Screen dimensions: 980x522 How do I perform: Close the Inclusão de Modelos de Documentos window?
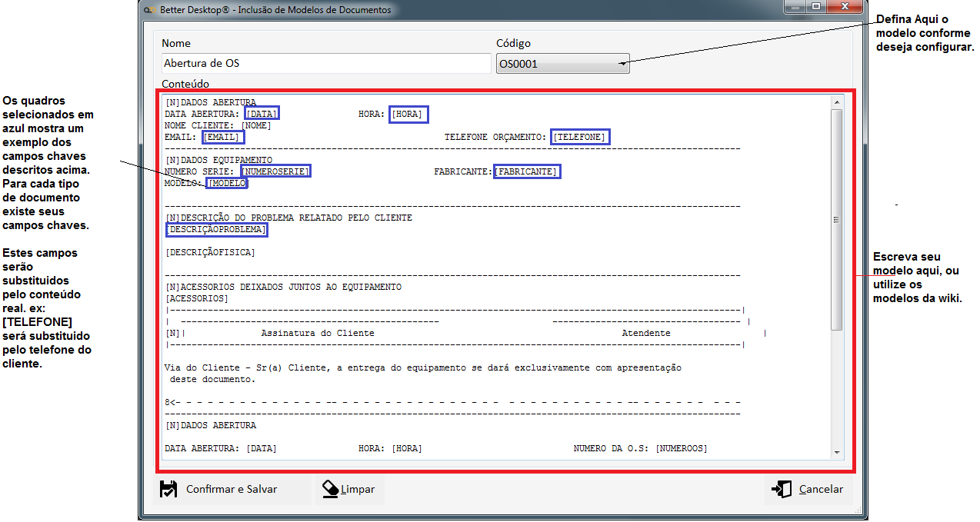click(845, 7)
